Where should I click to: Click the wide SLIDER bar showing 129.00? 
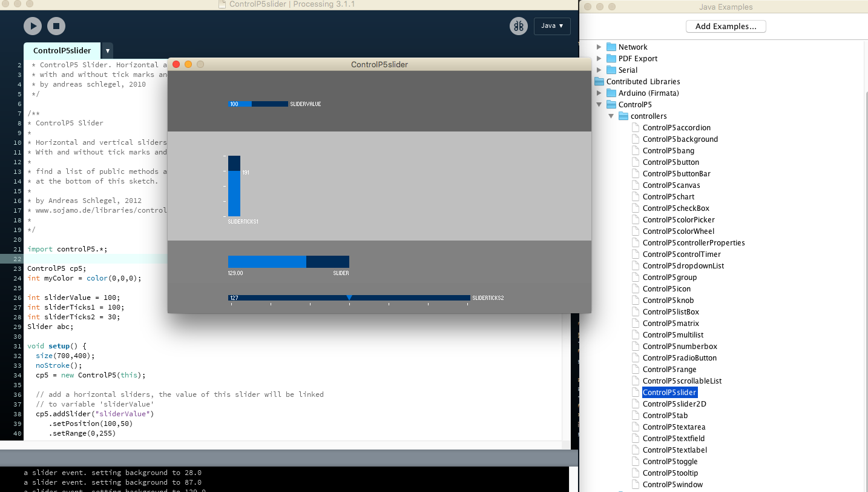coord(289,262)
